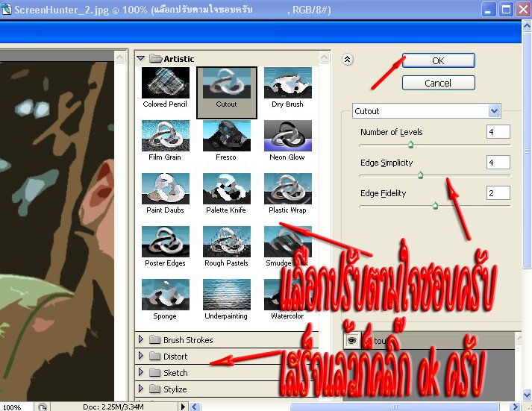Open the status bar arrow menu
This screenshot has height=411, width=532.
coord(183,407)
